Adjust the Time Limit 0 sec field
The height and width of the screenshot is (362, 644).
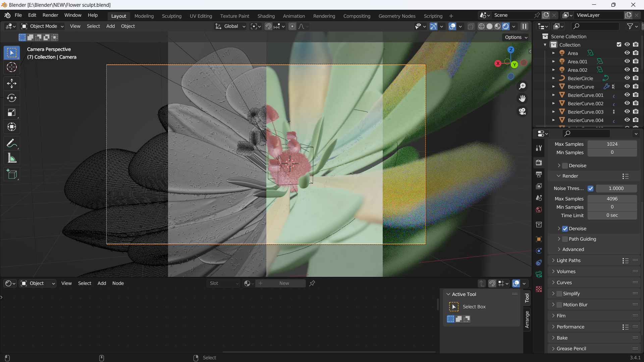click(x=612, y=215)
